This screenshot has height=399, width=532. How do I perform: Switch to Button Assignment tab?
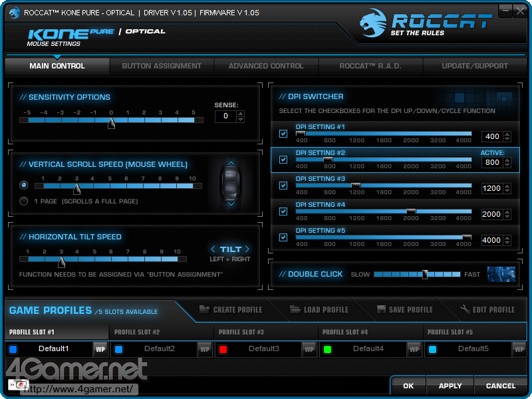(162, 66)
